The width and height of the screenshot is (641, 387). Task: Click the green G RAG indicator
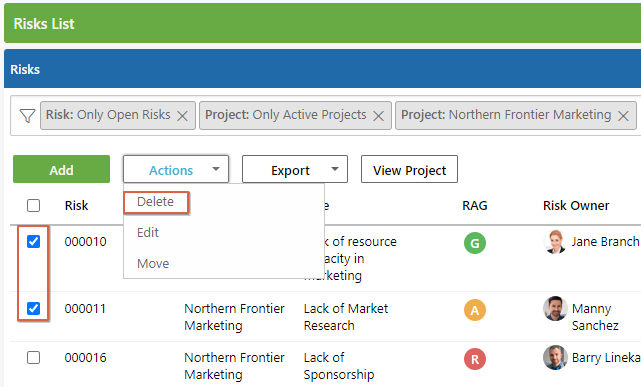pos(475,243)
